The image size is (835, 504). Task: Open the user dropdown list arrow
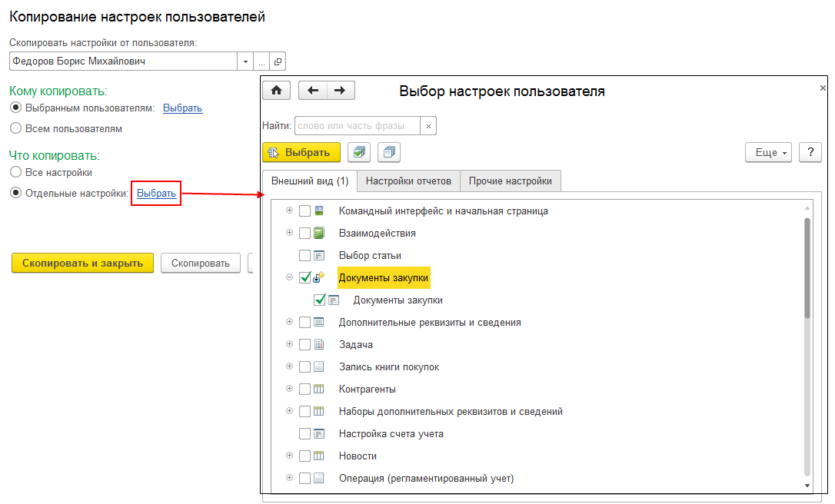pos(246,61)
